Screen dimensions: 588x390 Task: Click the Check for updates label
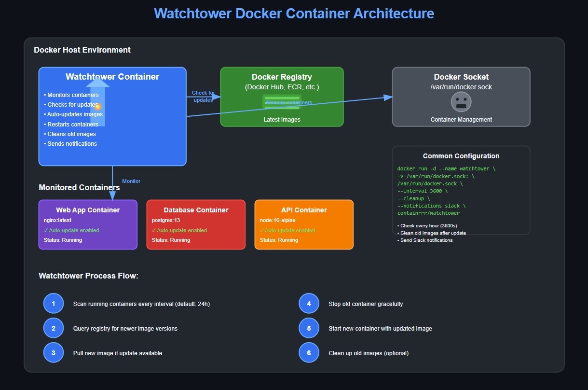pyautogui.click(x=203, y=96)
